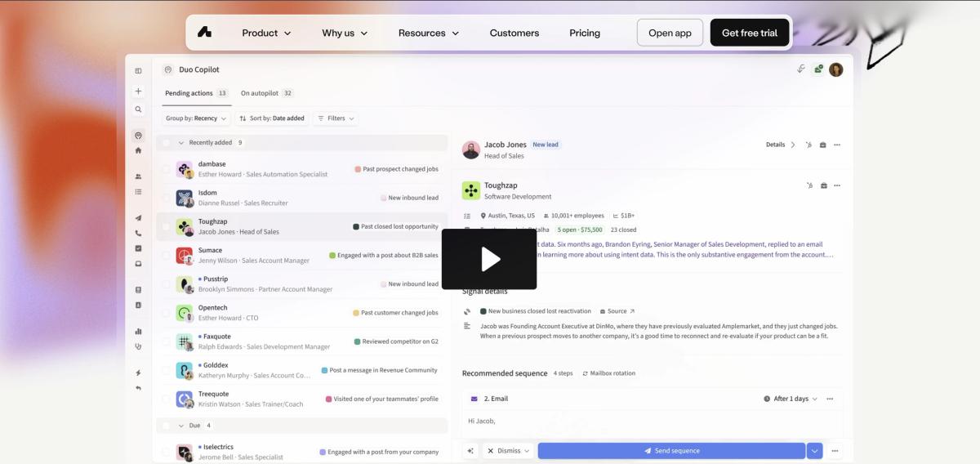Image resolution: width=980 pixels, height=464 pixels.
Task: Tick the checkbox for the Treequote row
Action: 167,399
